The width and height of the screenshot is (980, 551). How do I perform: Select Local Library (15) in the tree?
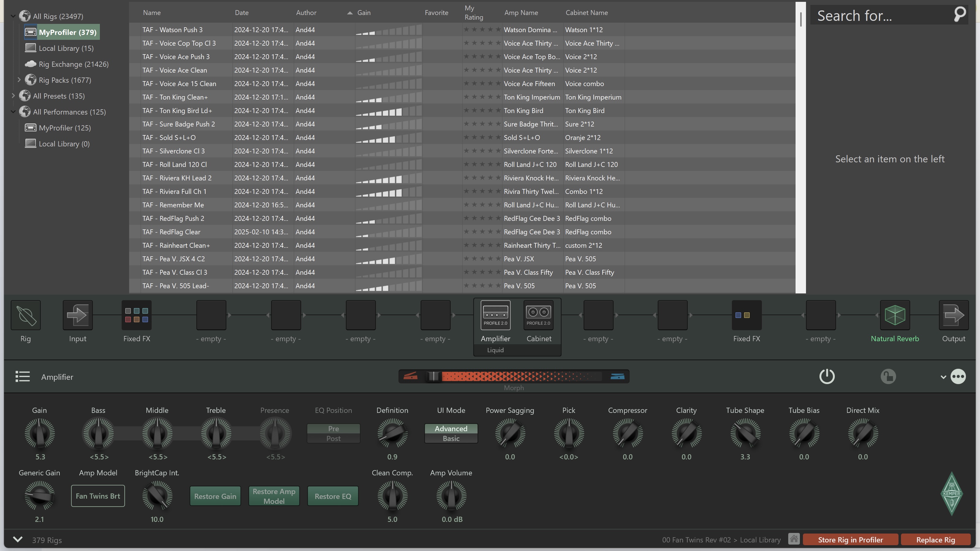click(x=59, y=48)
